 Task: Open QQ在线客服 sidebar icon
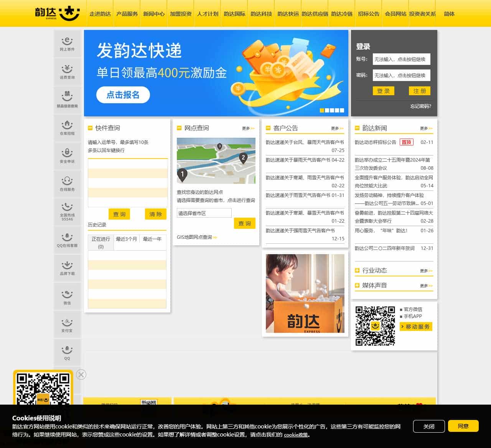[x=67, y=240]
